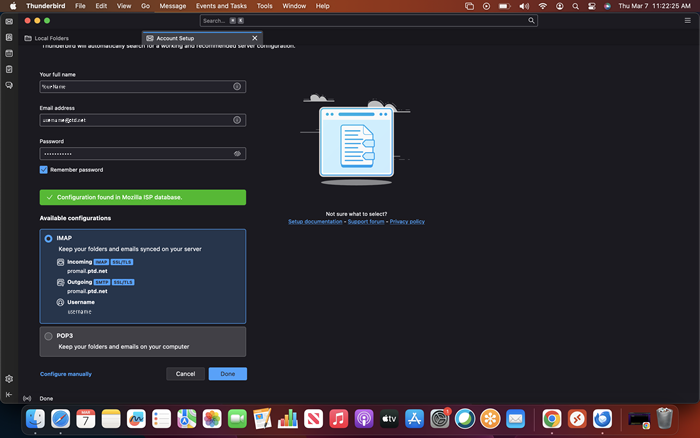Screen dimensions: 700x438
Task: Launch Google Chrome from the Dock
Action: 552,419
